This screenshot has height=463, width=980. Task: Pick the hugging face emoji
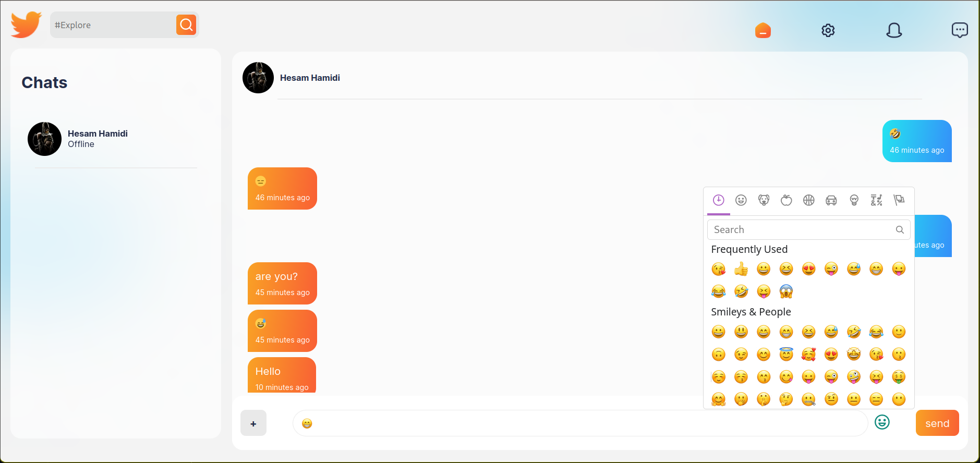[x=719, y=399]
